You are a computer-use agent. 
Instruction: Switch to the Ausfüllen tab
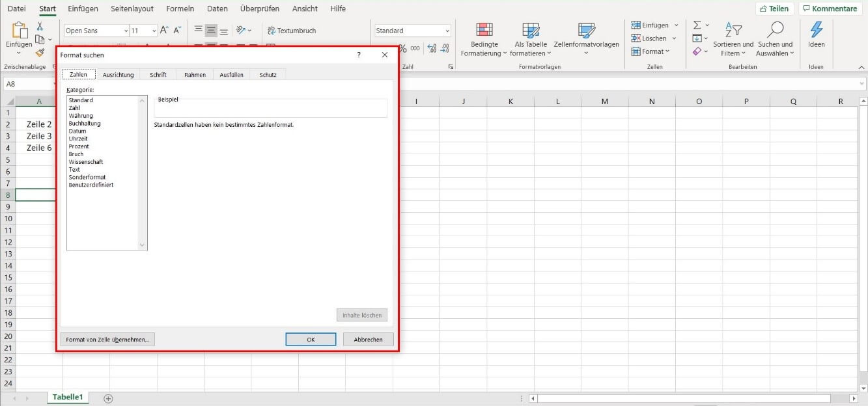231,75
